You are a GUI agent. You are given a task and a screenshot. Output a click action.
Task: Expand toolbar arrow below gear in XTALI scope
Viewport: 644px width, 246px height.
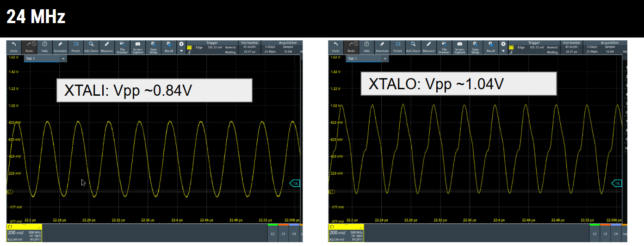pyautogui.click(x=181, y=51)
